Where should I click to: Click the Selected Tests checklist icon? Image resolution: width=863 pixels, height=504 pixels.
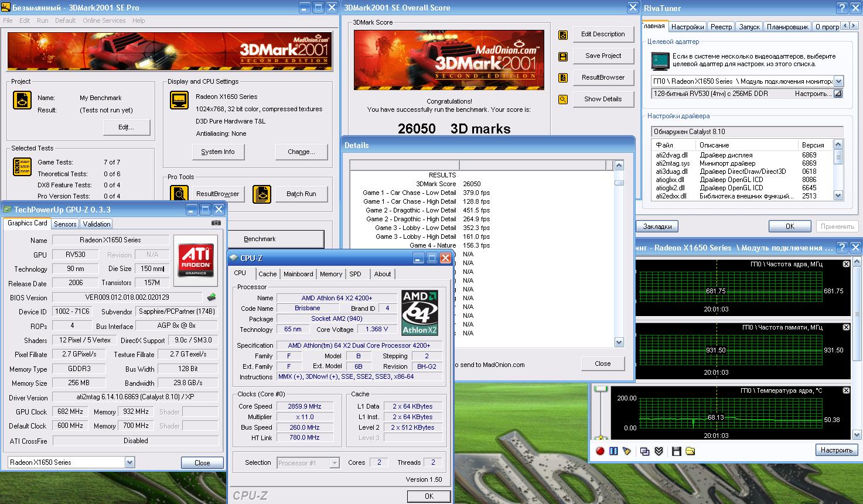(x=22, y=167)
